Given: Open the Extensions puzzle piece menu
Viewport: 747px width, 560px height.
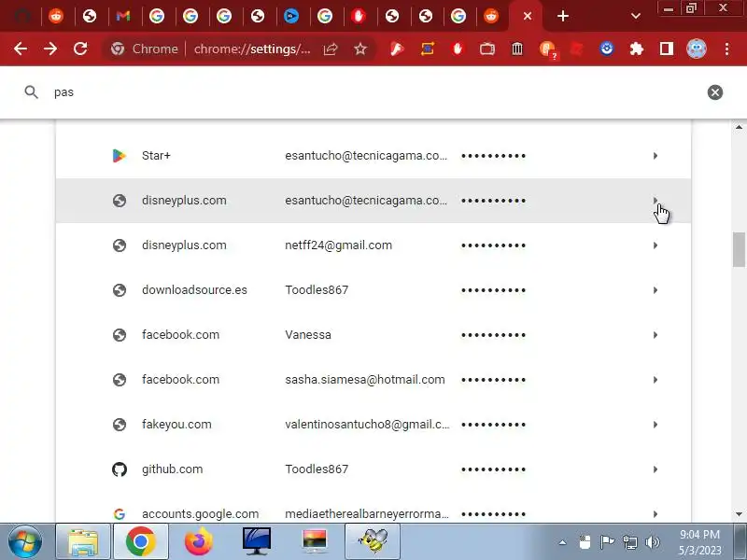Looking at the screenshot, I should (637, 49).
